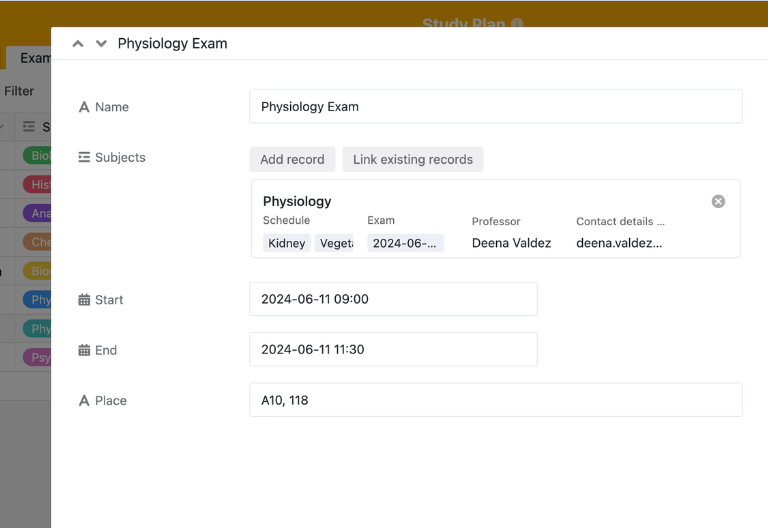Go to previous record with up chevron

pyautogui.click(x=77, y=44)
